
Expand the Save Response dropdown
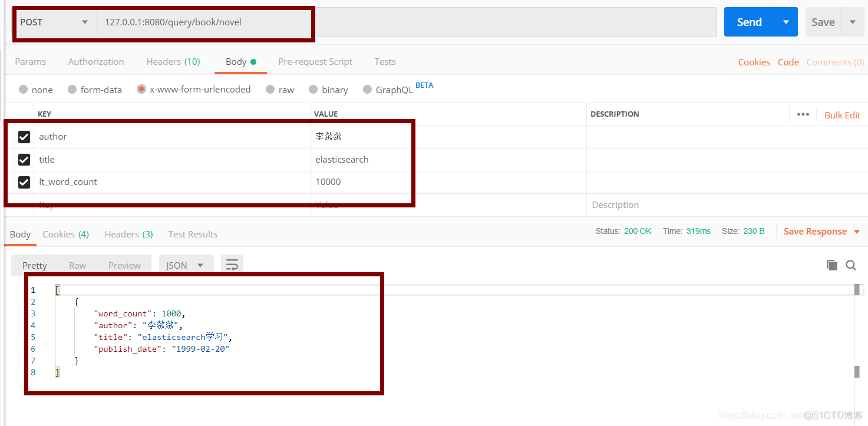pyautogui.click(x=856, y=232)
